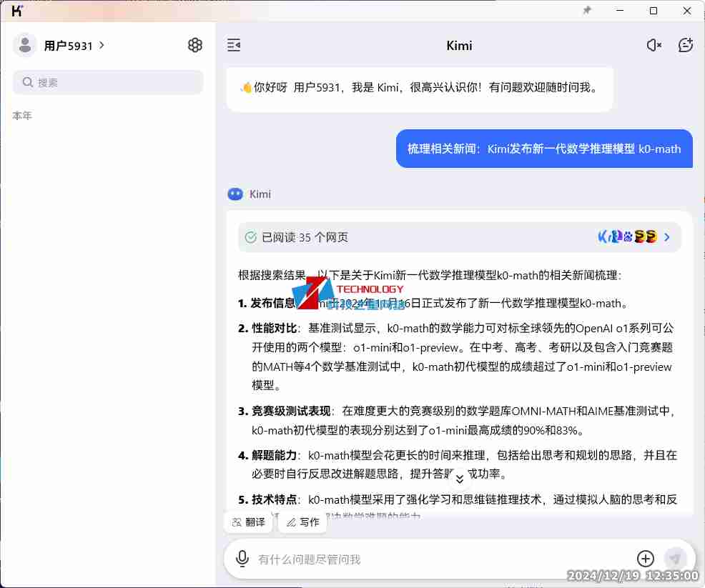Start a new conversation via the chat-plus icon
705x588 pixels.
[686, 45]
